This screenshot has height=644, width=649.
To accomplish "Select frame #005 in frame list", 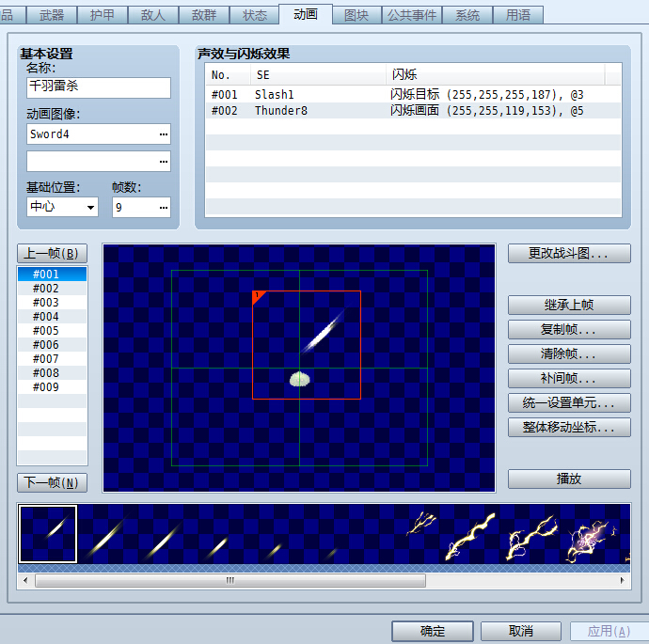I will pos(52,331).
